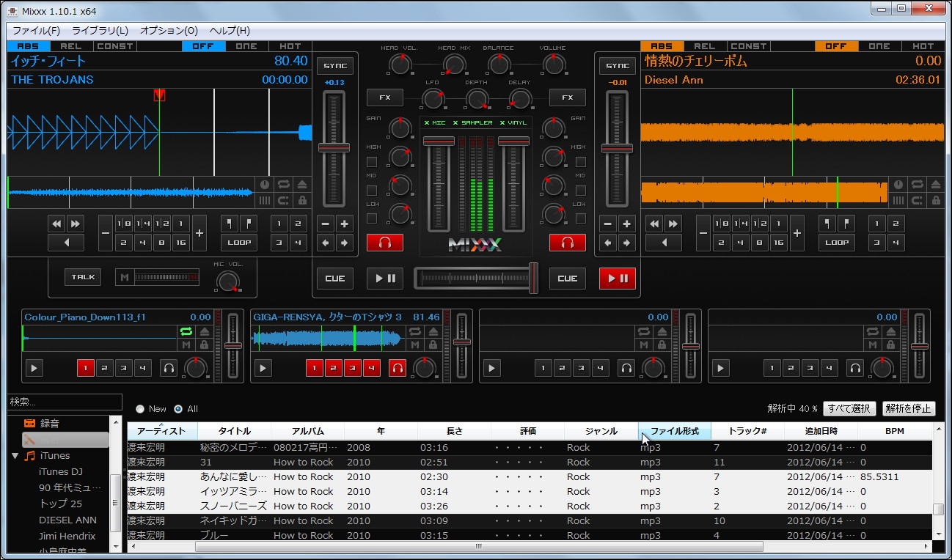Screen dimensions: 952x560
Task: Toggle left deck repeat icon
Action: (283, 185)
